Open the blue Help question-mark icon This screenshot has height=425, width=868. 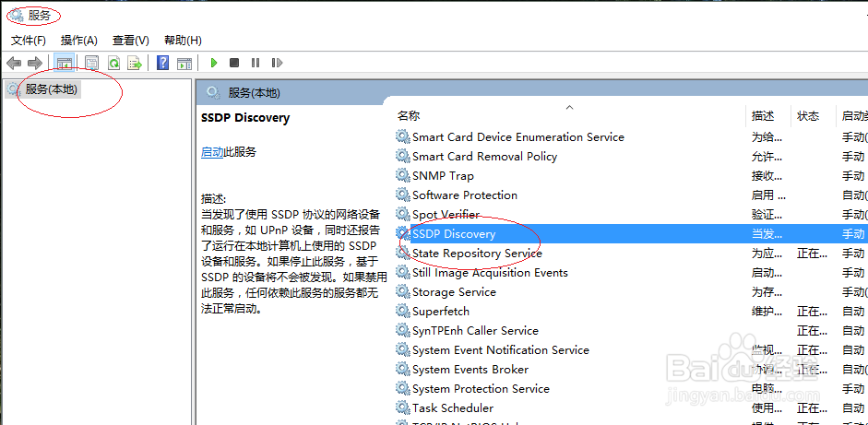(x=162, y=63)
